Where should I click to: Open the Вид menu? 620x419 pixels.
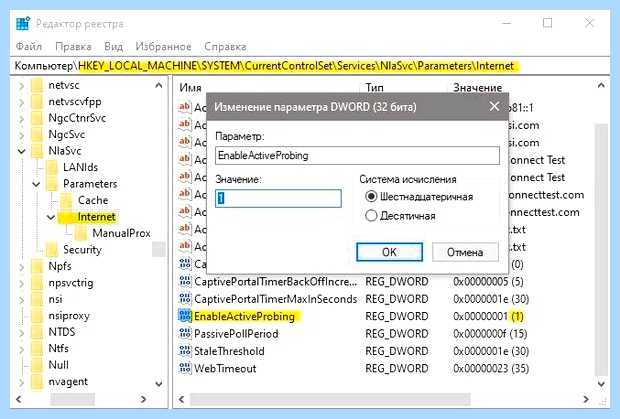[x=113, y=46]
